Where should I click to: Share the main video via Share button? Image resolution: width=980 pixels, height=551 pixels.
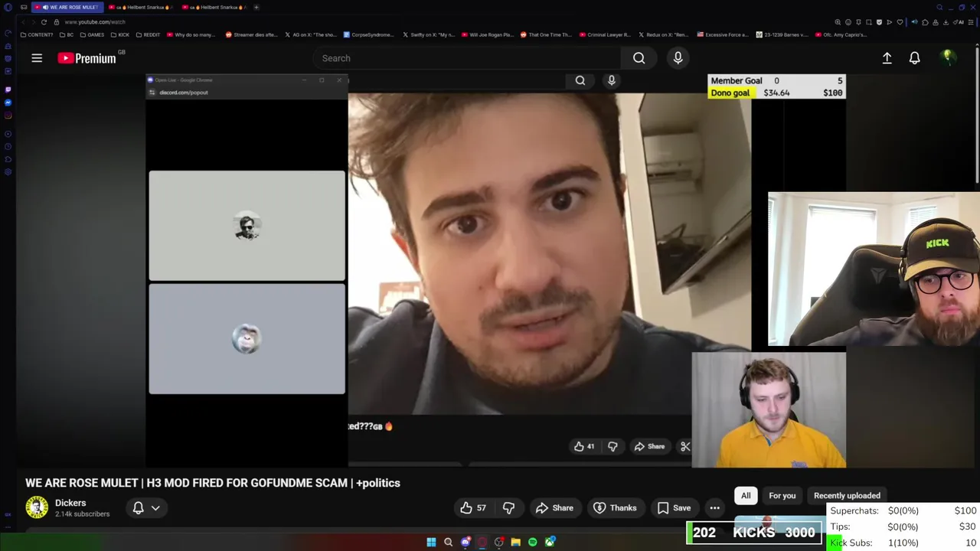tap(554, 508)
